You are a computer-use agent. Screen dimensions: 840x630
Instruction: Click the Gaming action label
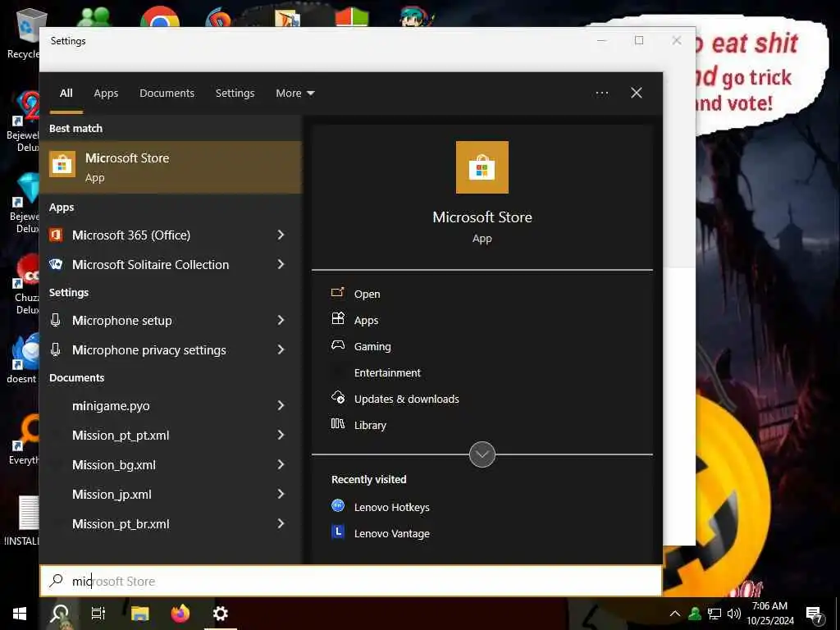coord(372,347)
